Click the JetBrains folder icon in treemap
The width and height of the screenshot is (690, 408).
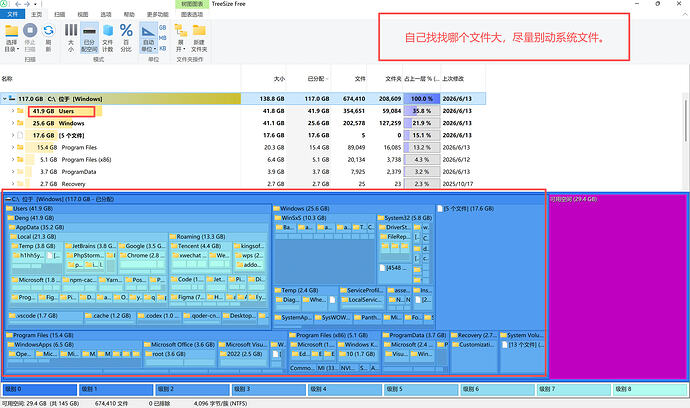[x=68, y=246]
